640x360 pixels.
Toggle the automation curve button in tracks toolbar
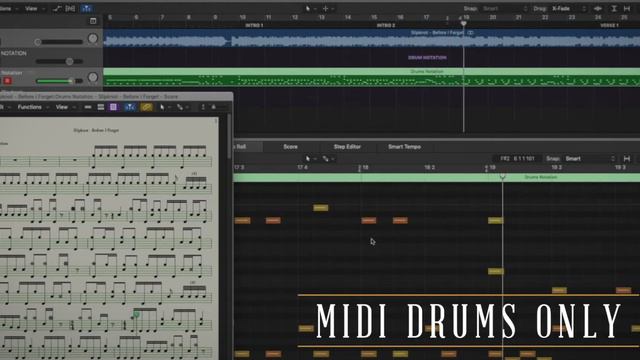[57, 8]
